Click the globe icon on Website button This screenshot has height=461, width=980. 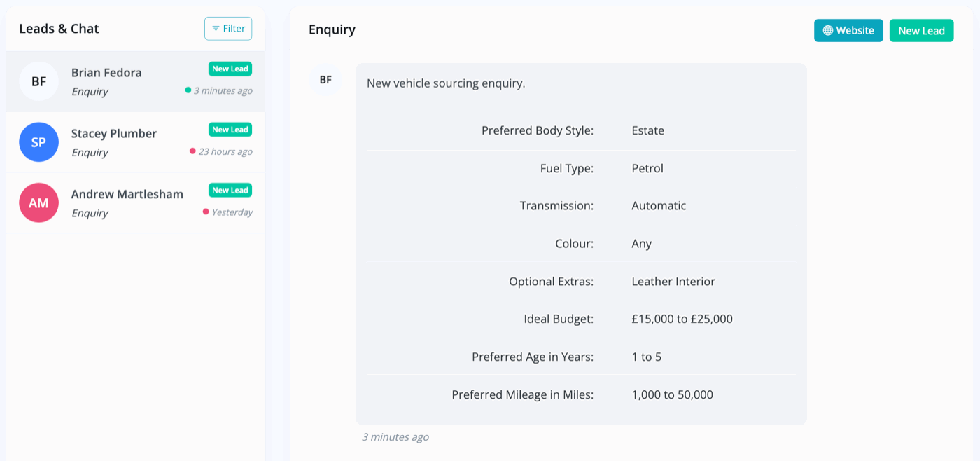point(828,31)
